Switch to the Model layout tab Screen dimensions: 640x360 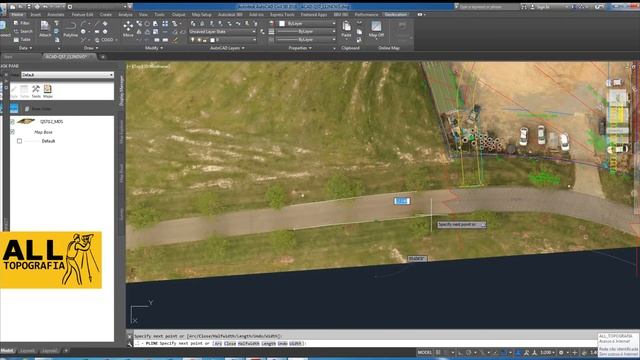click(7, 351)
